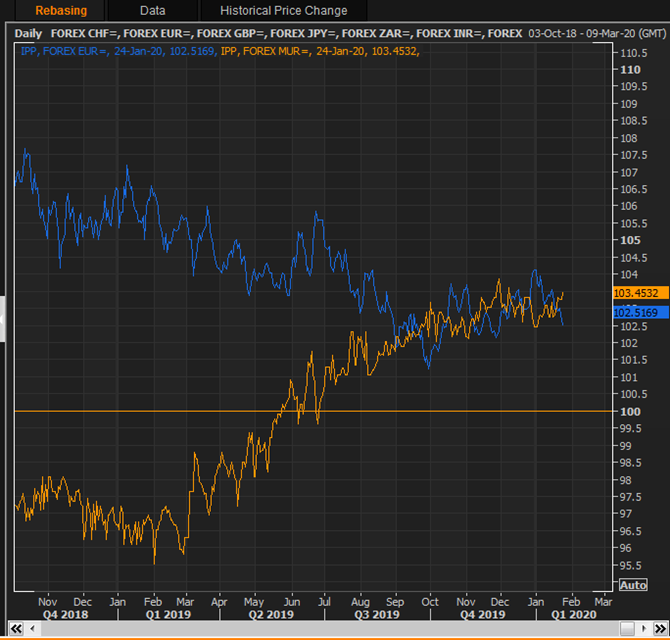Click the horizontal scrollbar track
This screenshot has width=670, height=640.
click(329, 628)
